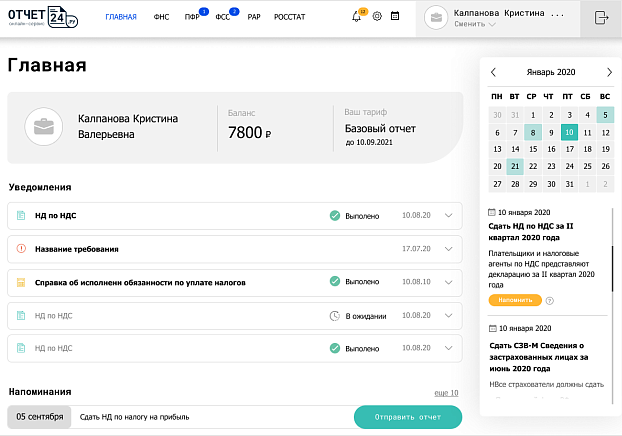622x436 pixels.
Task: Select January 5 in the calendar
Action: click(x=605, y=115)
